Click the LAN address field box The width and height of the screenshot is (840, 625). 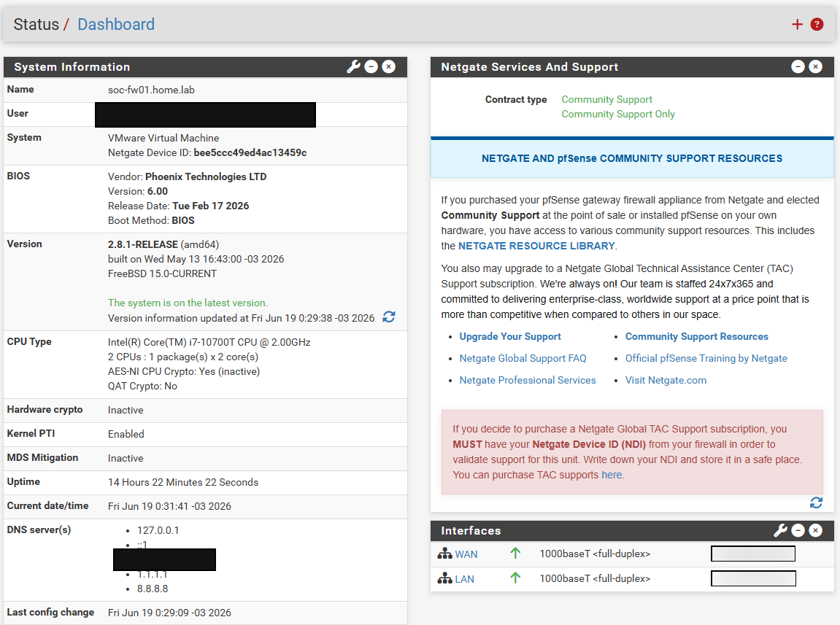[753, 578]
